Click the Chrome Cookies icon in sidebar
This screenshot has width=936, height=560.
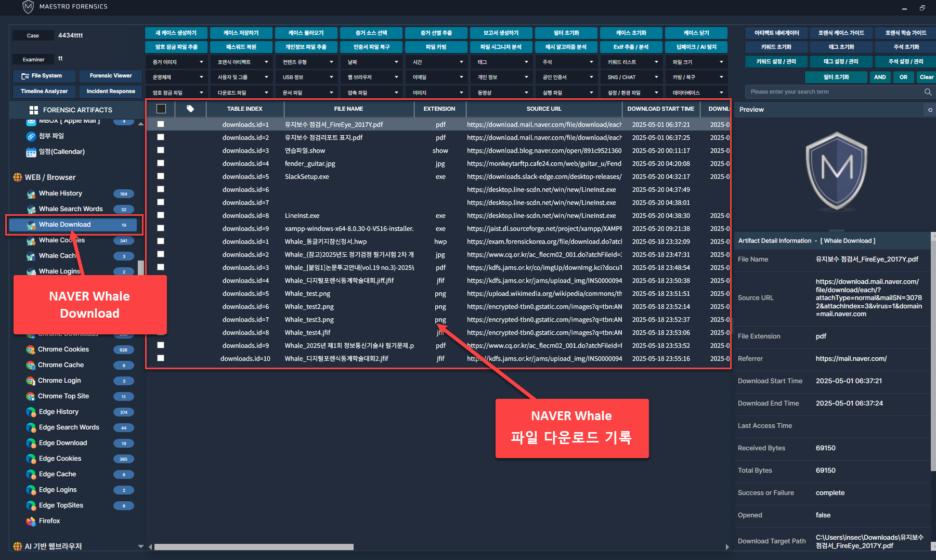(x=31, y=350)
